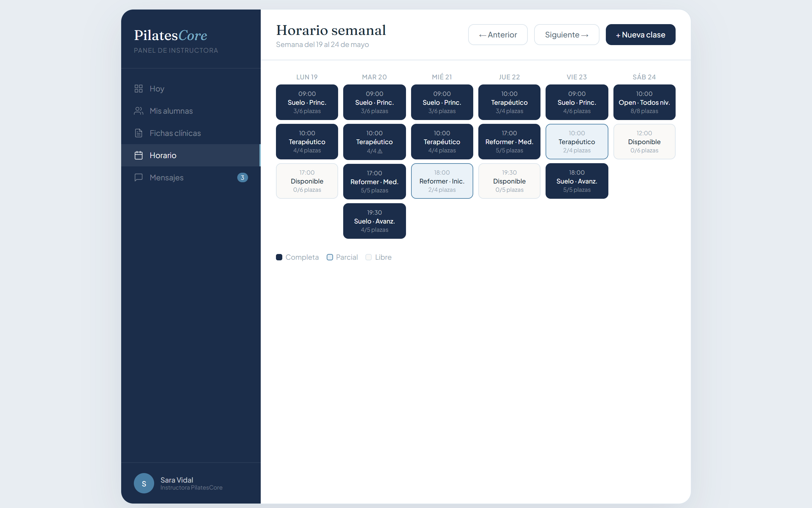812x508 pixels.
Task: Click the Mensajes chat bubble icon
Action: coord(139,177)
